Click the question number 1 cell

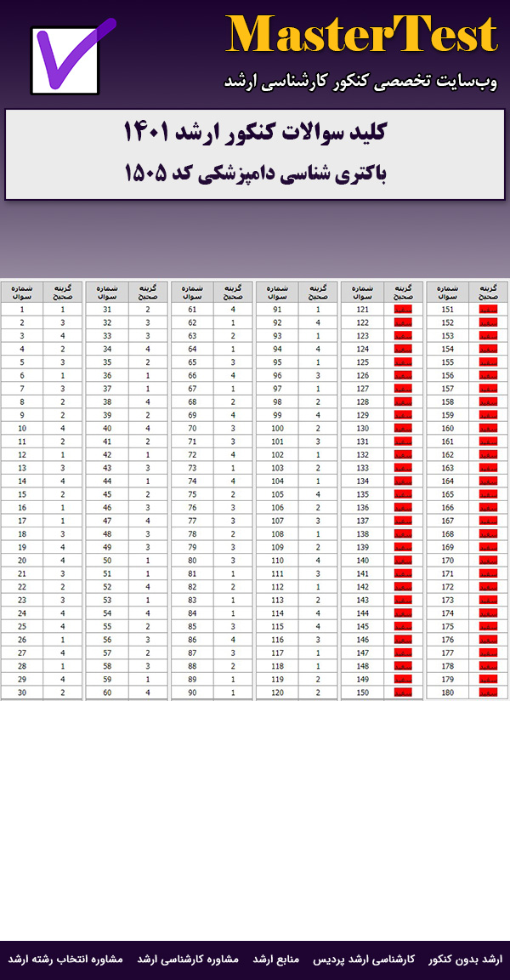coord(22,310)
